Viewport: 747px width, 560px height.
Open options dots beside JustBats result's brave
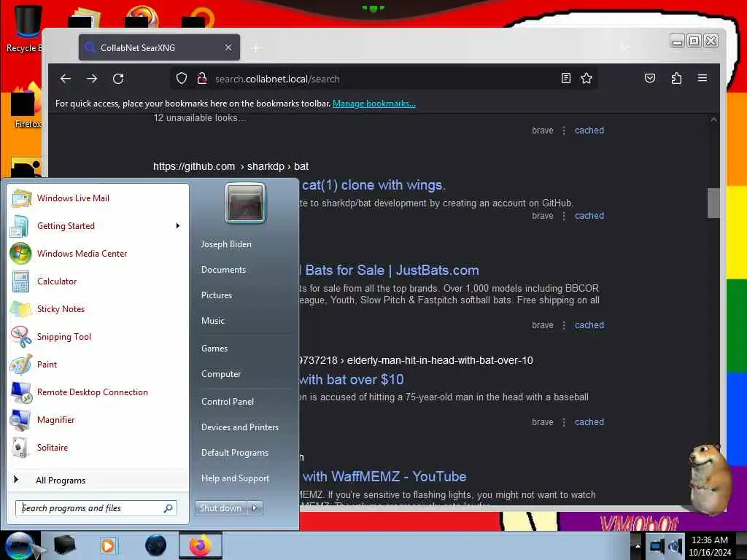tap(564, 324)
